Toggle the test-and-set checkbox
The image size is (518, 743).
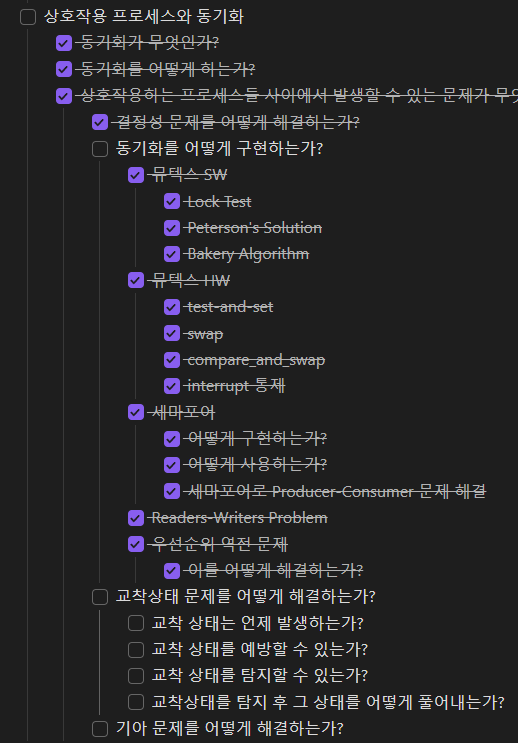click(x=172, y=307)
